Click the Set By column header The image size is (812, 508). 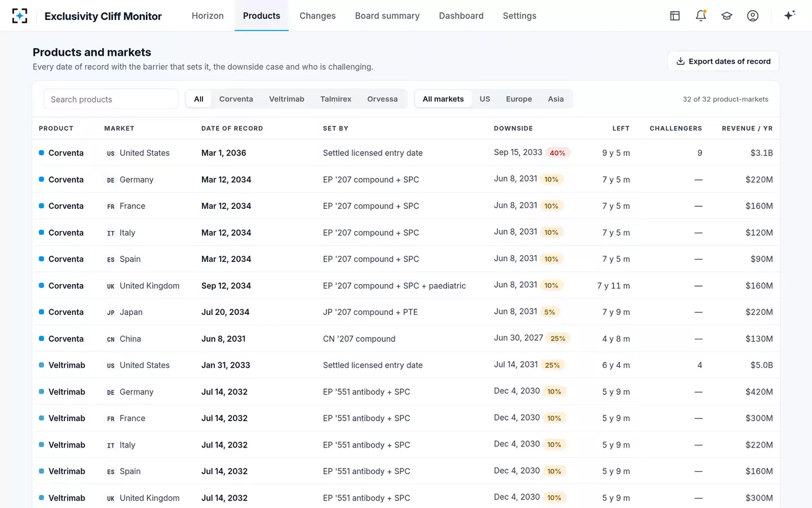tap(336, 129)
